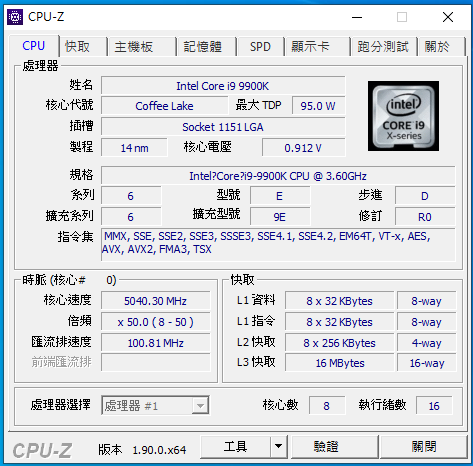The width and height of the screenshot is (473, 466).
Task: Click the multiplier value x 50.0 ( 8 - 50 )
Action: [x=156, y=322]
